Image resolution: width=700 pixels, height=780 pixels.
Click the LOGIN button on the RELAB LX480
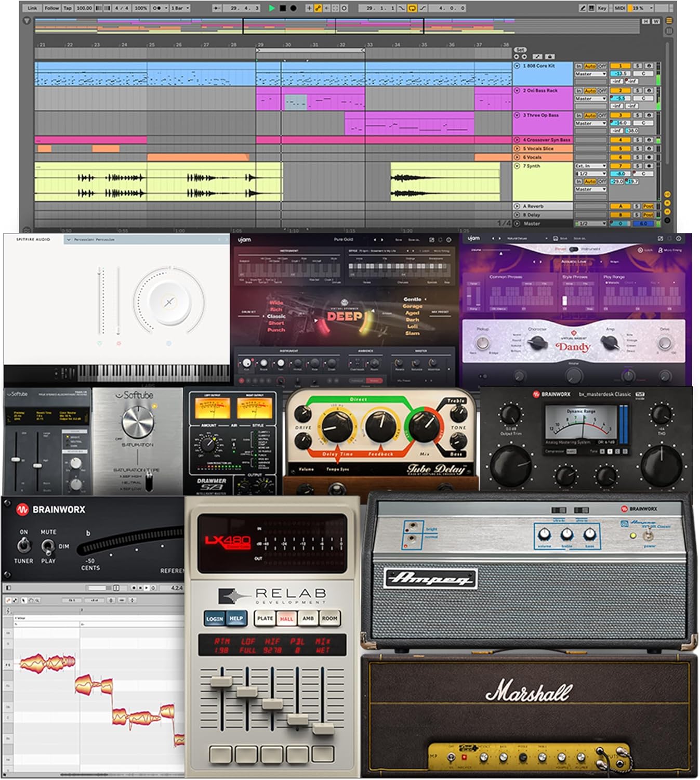coord(215,619)
